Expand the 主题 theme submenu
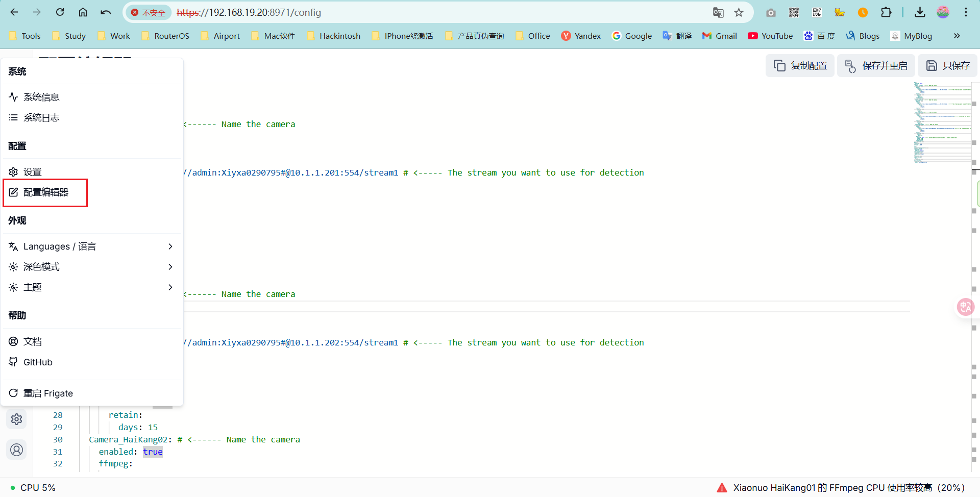 point(92,287)
